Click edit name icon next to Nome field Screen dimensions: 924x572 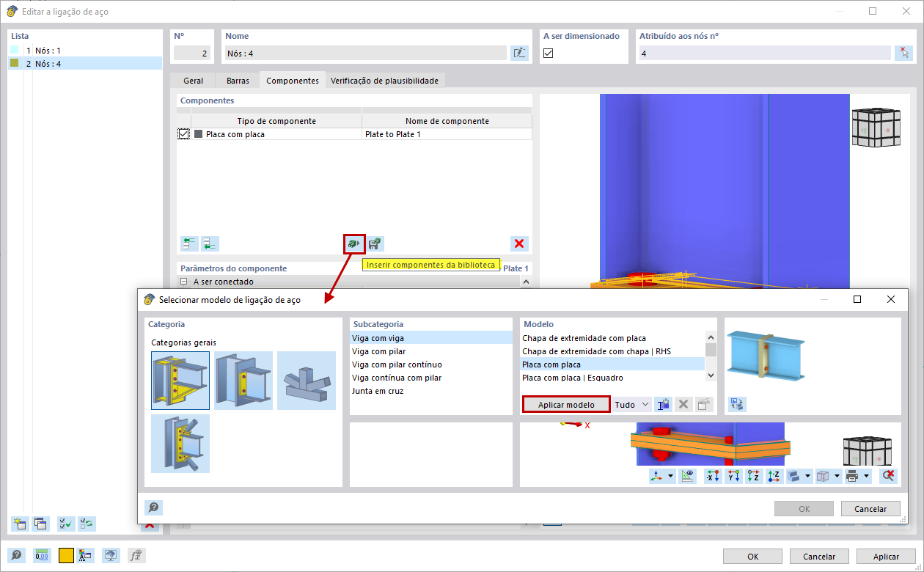(x=519, y=53)
